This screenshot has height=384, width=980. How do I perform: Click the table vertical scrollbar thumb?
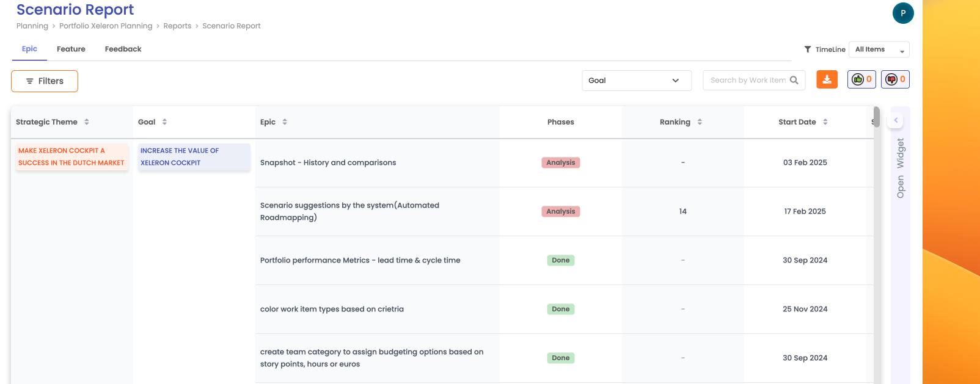pos(877,116)
